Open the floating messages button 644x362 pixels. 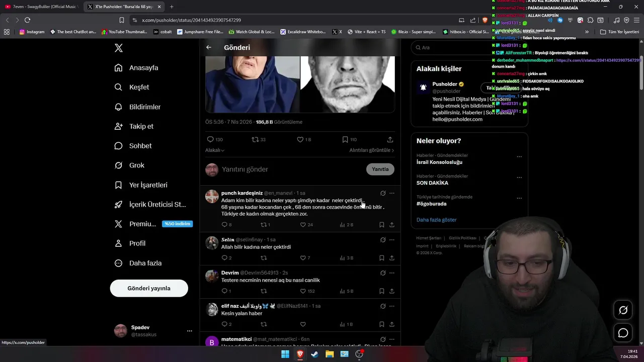coord(623,333)
